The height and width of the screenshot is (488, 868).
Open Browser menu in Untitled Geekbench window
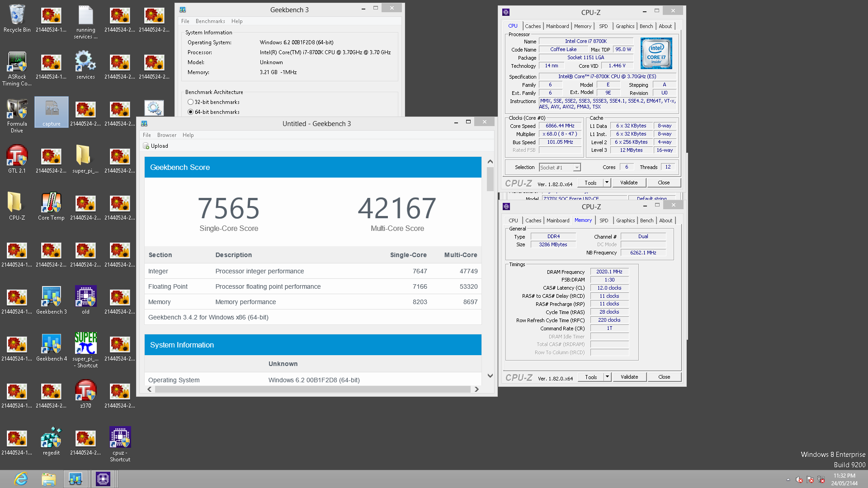pyautogui.click(x=167, y=135)
